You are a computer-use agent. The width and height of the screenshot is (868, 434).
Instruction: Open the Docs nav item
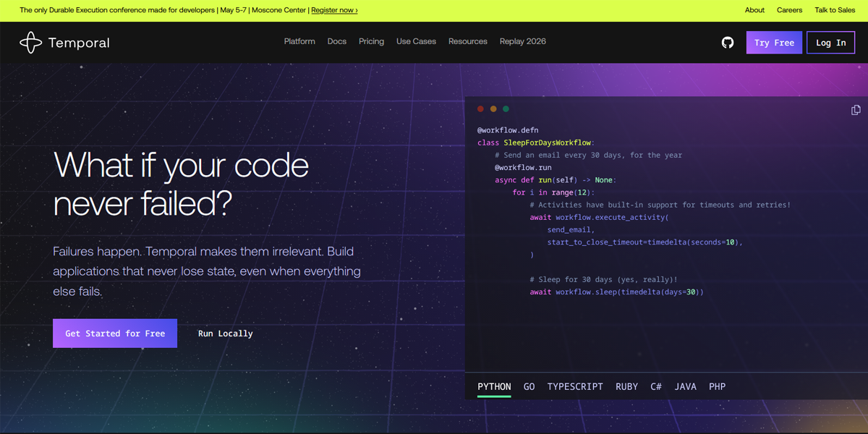337,41
